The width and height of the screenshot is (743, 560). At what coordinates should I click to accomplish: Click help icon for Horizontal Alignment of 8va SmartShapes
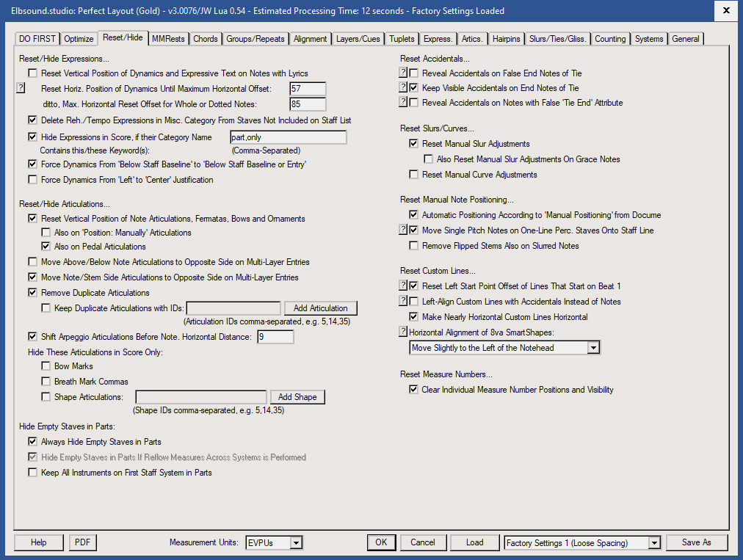point(403,331)
